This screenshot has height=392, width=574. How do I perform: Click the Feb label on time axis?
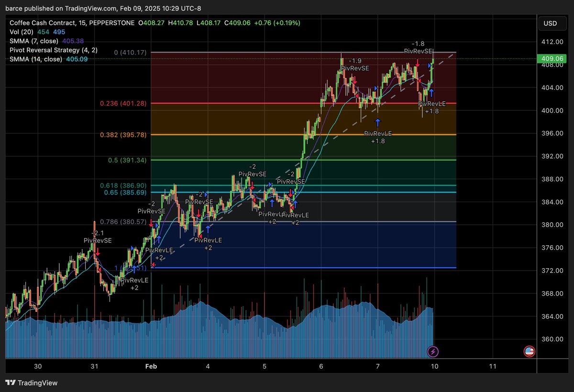click(x=151, y=367)
